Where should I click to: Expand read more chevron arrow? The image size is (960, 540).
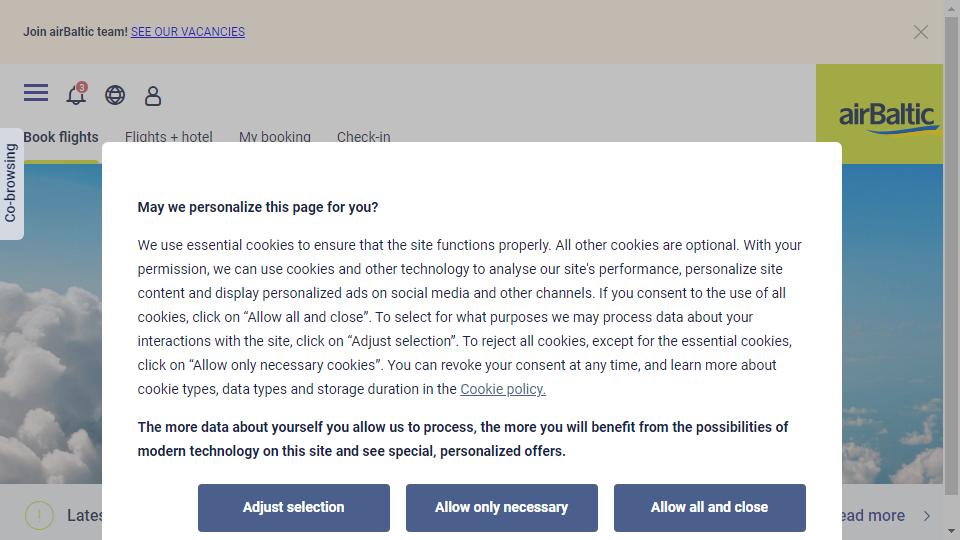(x=927, y=516)
